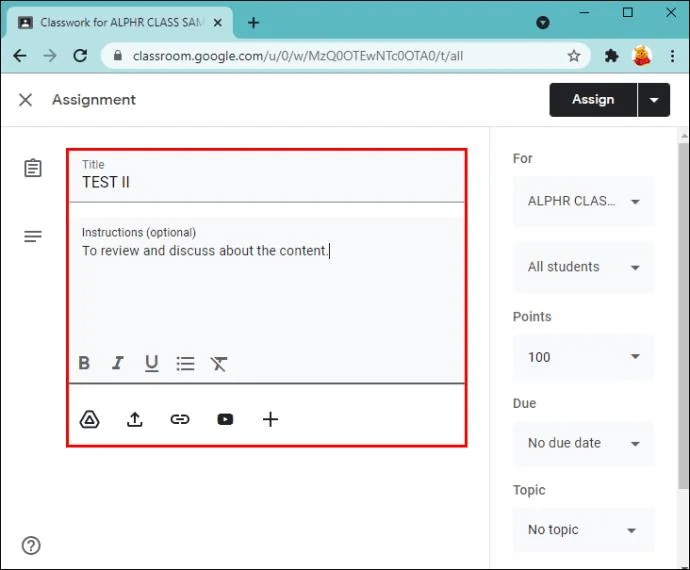Toggle underline formatting in instructions
The image size is (690, 570).
point(151,364)
